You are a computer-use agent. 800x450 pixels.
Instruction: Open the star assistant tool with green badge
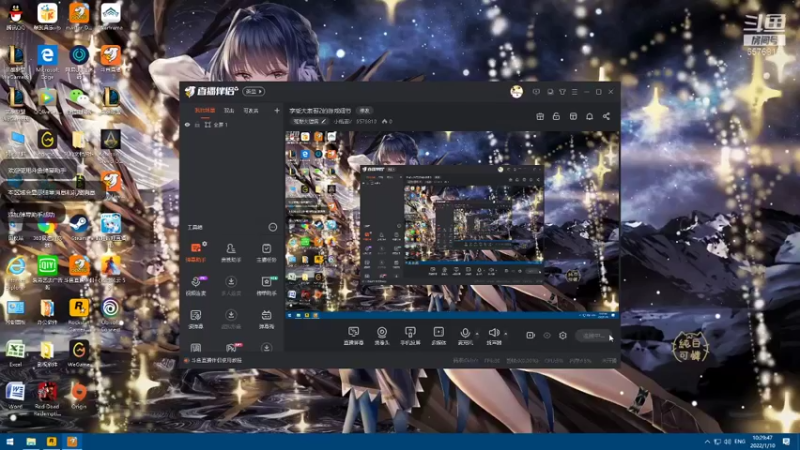point(266,285)
